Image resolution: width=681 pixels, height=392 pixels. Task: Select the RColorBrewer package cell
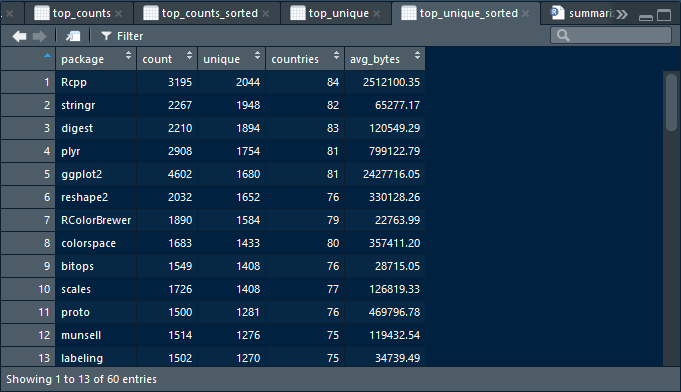click(x=96, y=220)
